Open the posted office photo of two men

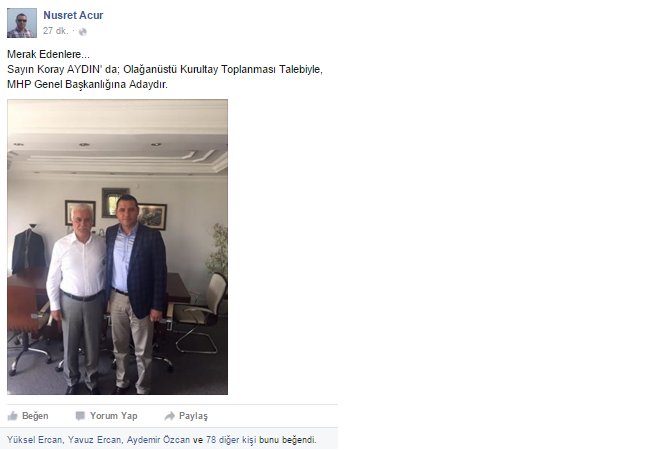pyautogui.click(x=118, y=247)
